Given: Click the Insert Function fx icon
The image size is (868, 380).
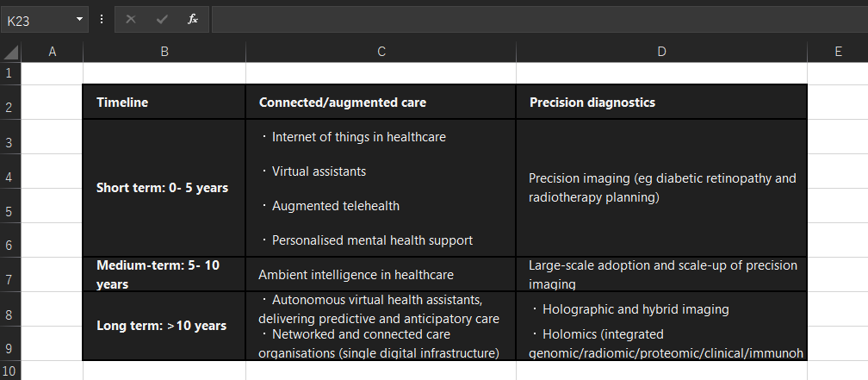Looking at the screenshot, I should pyautogui.click(x=193, y=19).
